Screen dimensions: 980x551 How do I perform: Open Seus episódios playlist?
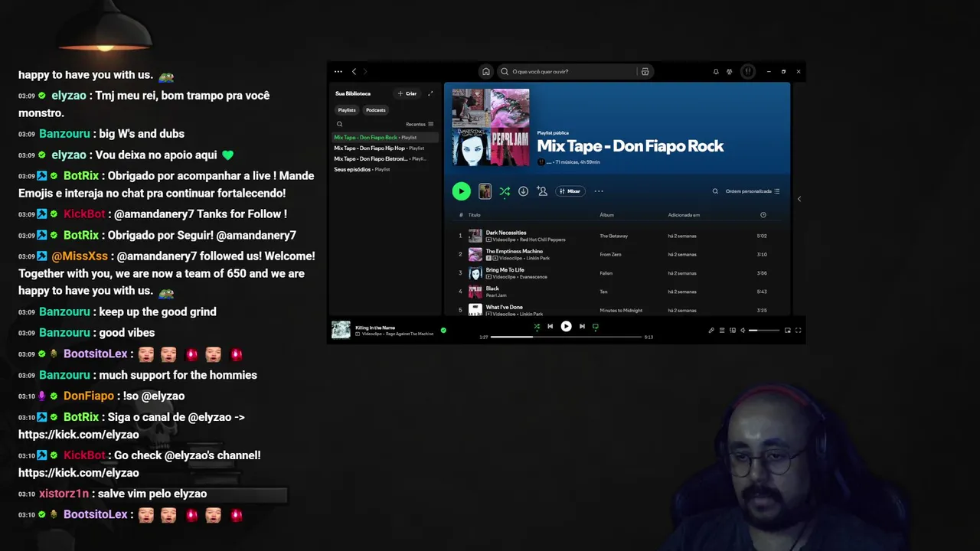pos(385,169)
